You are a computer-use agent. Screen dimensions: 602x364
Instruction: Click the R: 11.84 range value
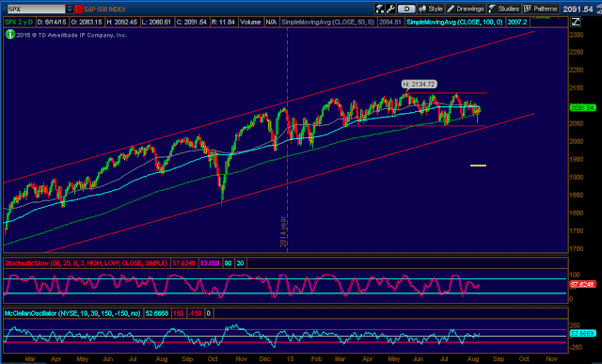pos(223,23)
